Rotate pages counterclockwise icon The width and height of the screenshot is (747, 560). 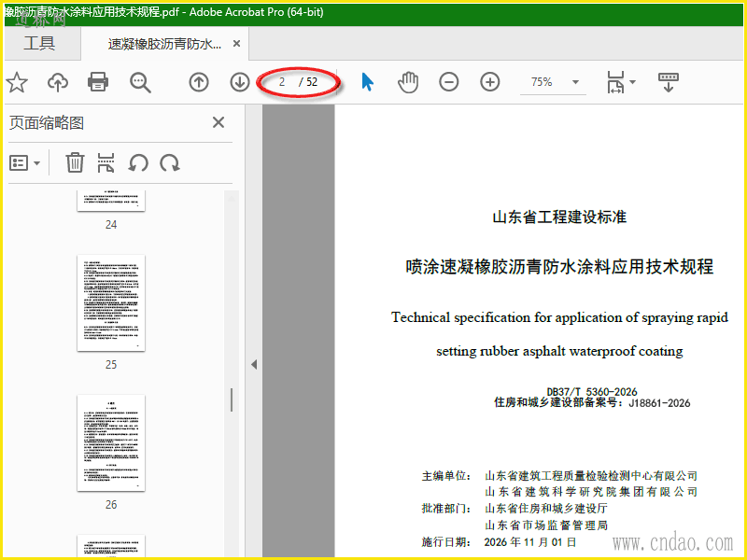(138, 163)
